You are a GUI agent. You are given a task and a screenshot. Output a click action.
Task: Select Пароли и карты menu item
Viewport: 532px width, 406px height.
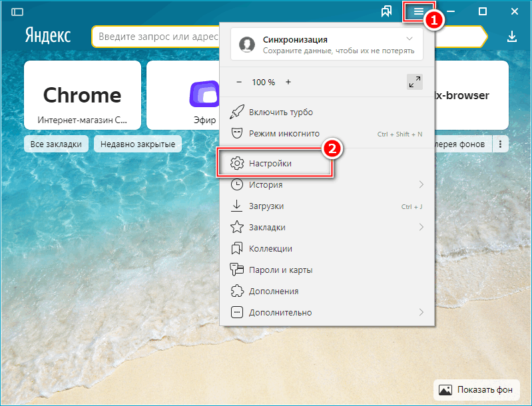pyautogui.click(x=280, y=270)
